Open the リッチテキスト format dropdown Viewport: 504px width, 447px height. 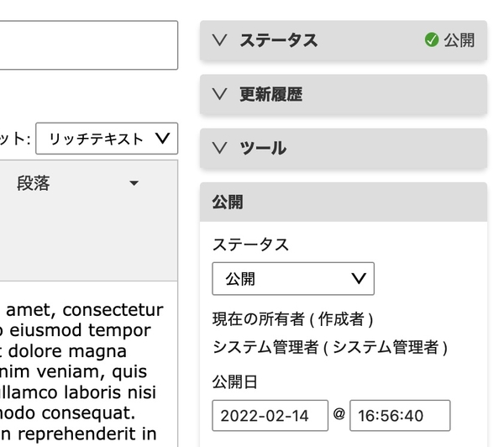pyautogui.click(x=107, y=139)
